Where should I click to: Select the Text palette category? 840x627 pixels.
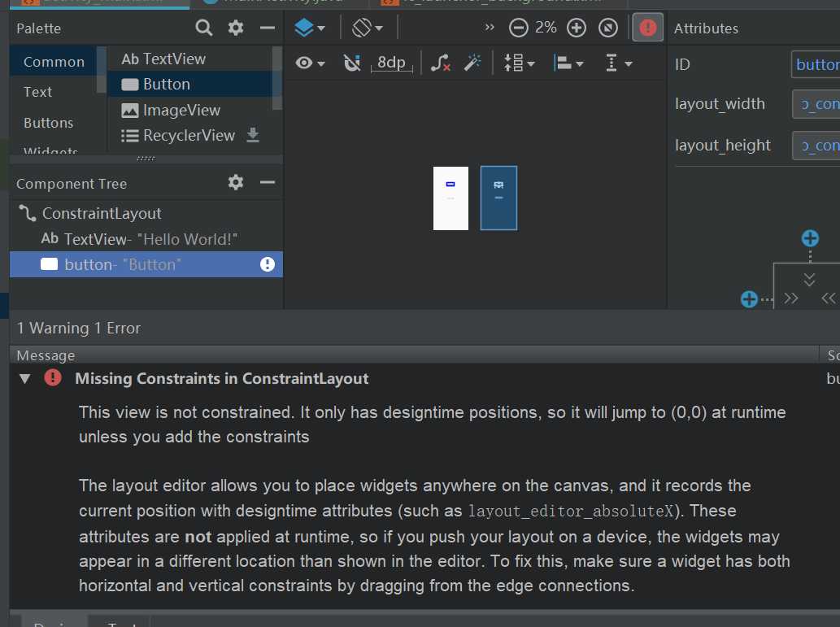(x=37, y=92)
